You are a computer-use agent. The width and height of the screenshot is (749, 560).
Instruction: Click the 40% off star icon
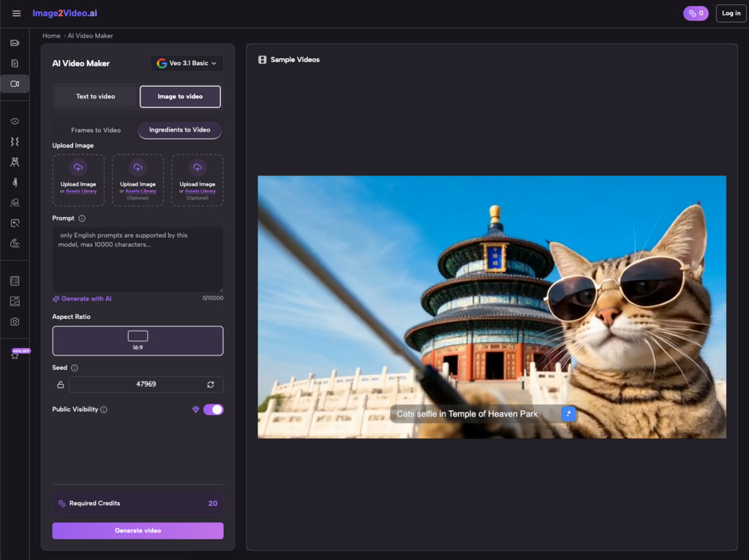pyautogui.click(x=15, y=355)
